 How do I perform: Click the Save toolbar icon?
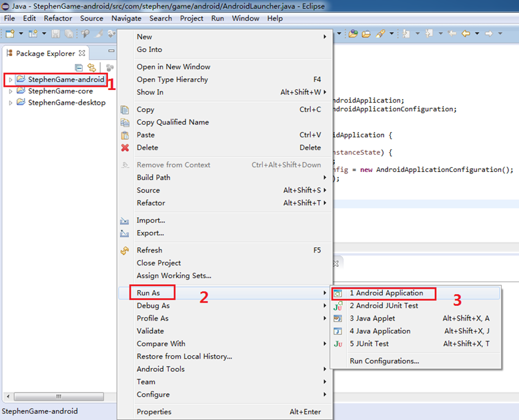click(55, 33)
